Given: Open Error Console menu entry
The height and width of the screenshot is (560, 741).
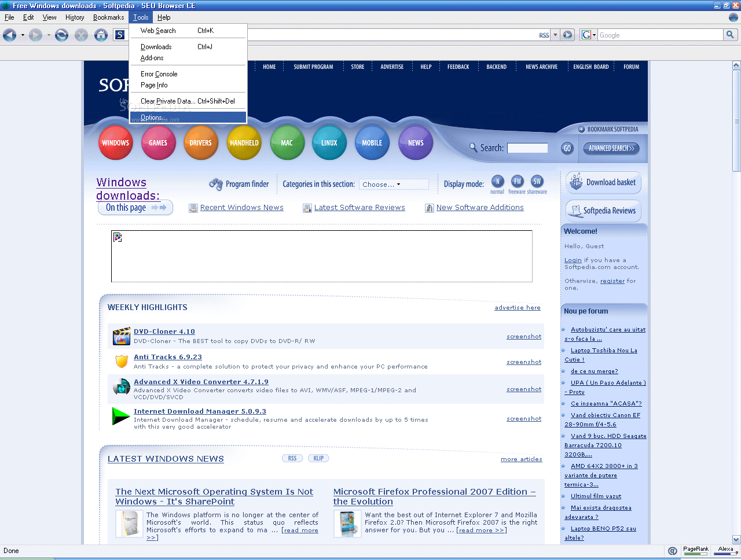Looking at the screenshot, I should click(188, 74).
